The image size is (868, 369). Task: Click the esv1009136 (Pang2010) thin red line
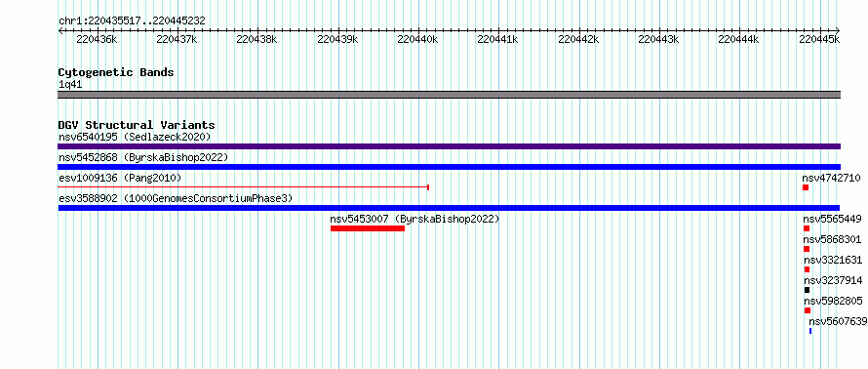[244, 187]
